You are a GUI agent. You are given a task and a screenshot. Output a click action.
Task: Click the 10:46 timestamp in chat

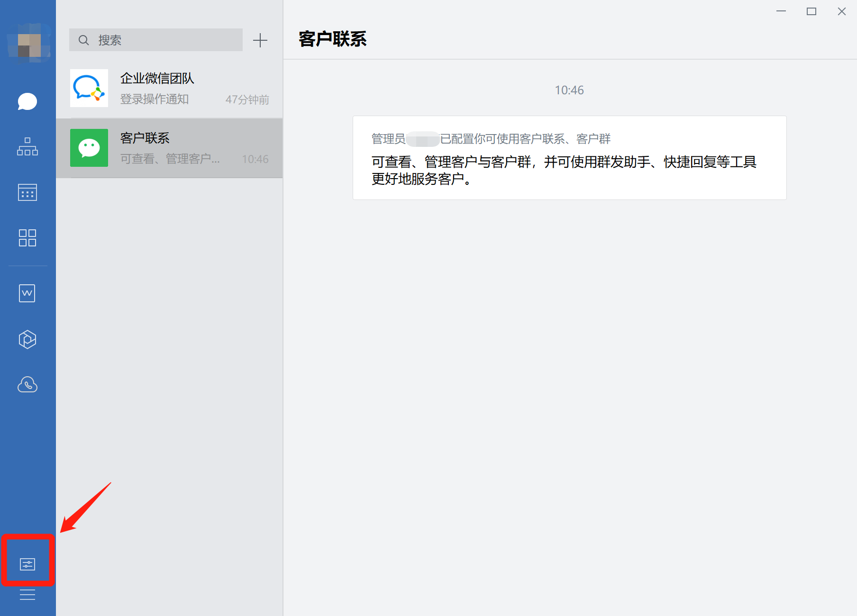point(569,90)
